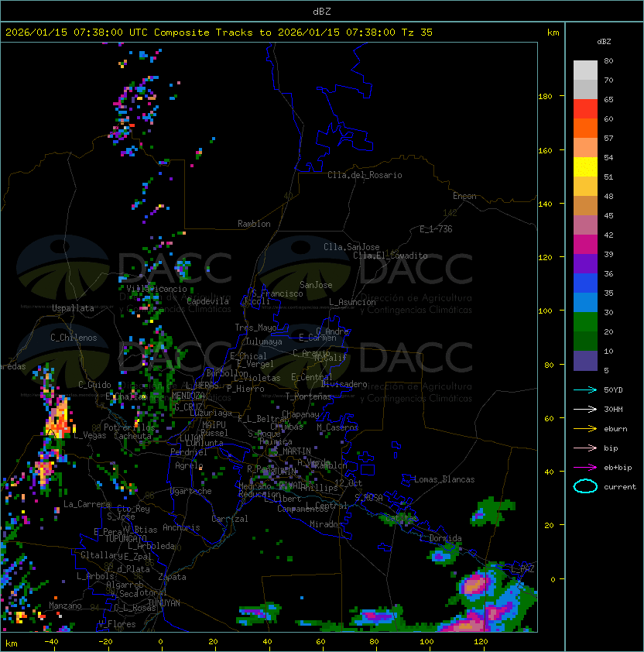
Task: Click the 'MENDOZA' city label
Action: click(x=188, y=395)
